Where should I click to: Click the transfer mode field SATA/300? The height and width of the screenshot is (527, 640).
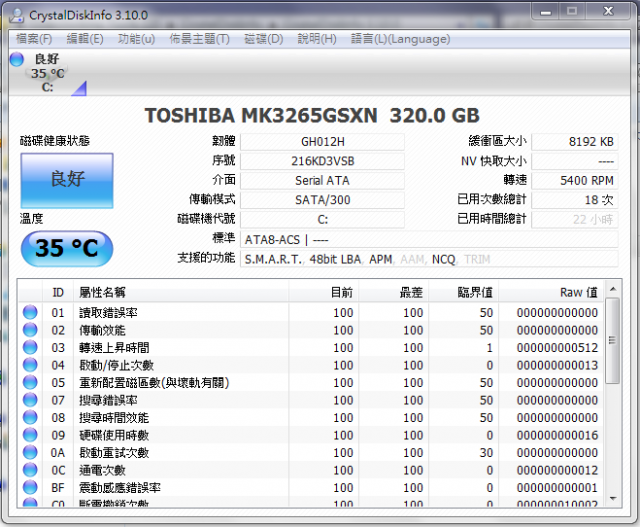click(322, 200)
